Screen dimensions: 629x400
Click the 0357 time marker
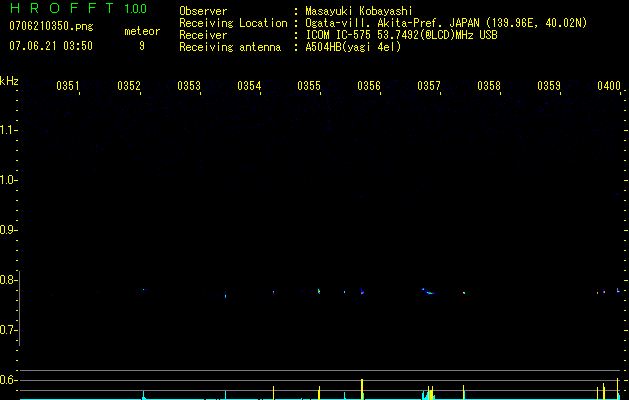pyautogui.click(x=429, y=86)
